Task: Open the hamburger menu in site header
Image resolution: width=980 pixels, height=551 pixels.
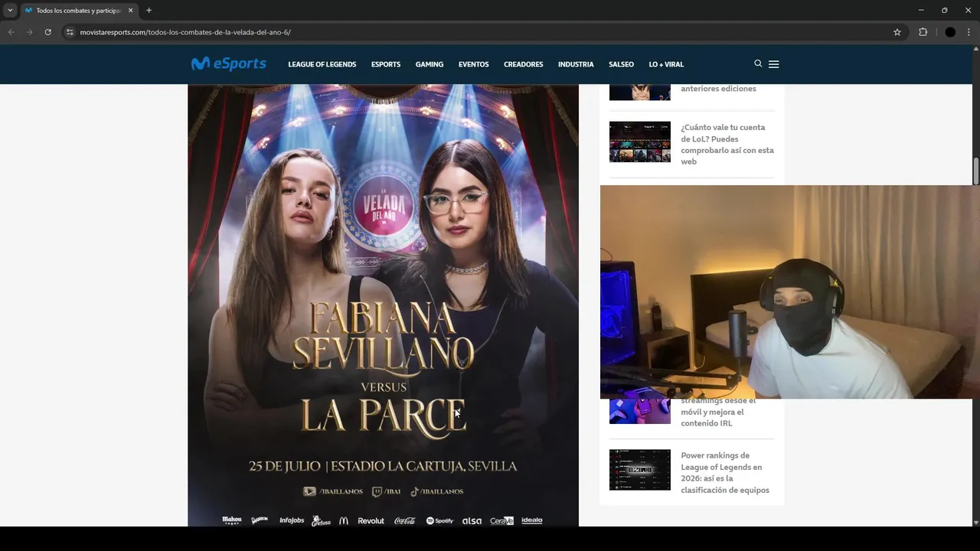Action: [x=773, y=64]
